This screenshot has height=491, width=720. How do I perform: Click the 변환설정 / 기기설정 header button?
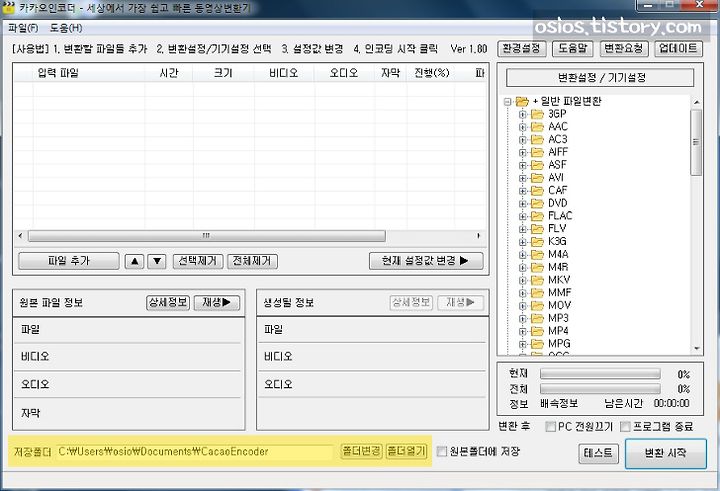[600, 78]
